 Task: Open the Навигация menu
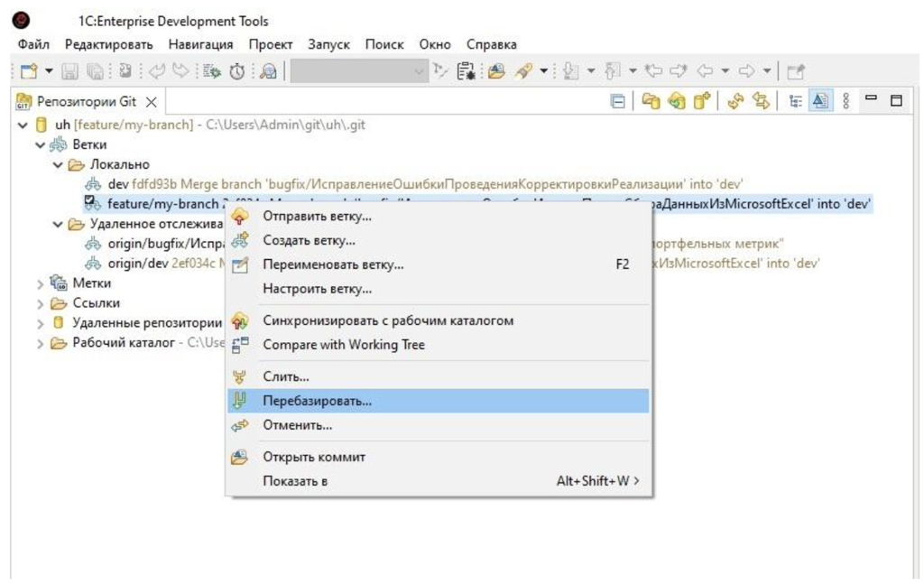(199, 44)
